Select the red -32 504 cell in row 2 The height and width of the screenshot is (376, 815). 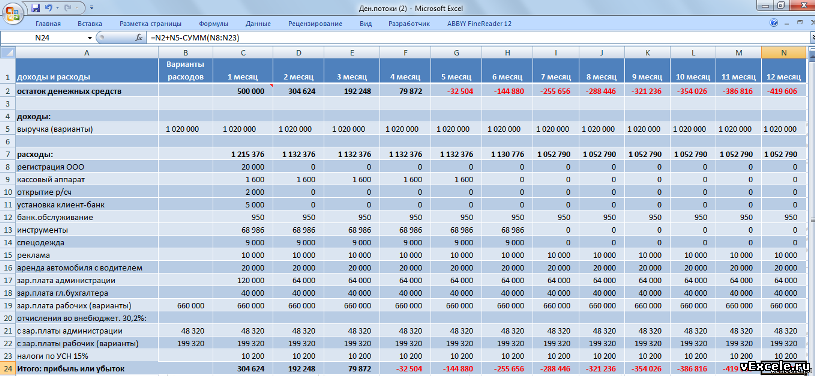tap(456, 91)
